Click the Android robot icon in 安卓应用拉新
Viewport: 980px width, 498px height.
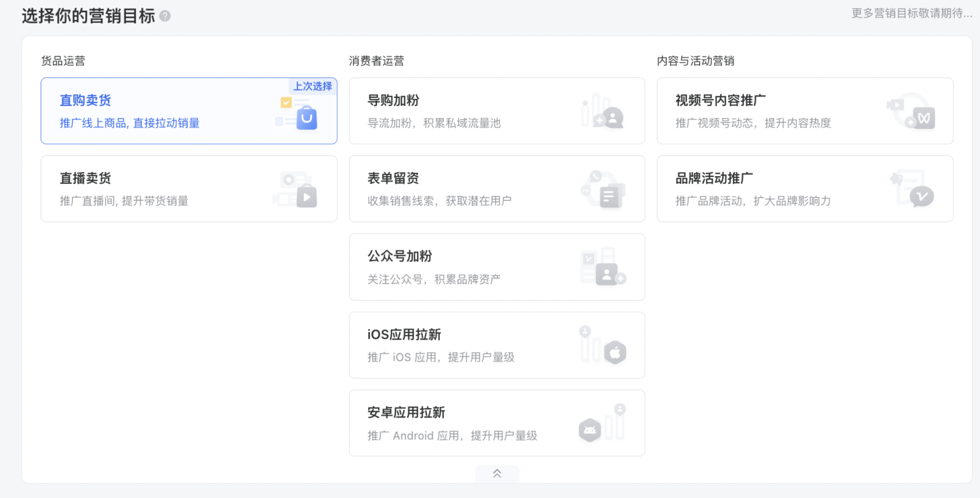coord(590,430)
